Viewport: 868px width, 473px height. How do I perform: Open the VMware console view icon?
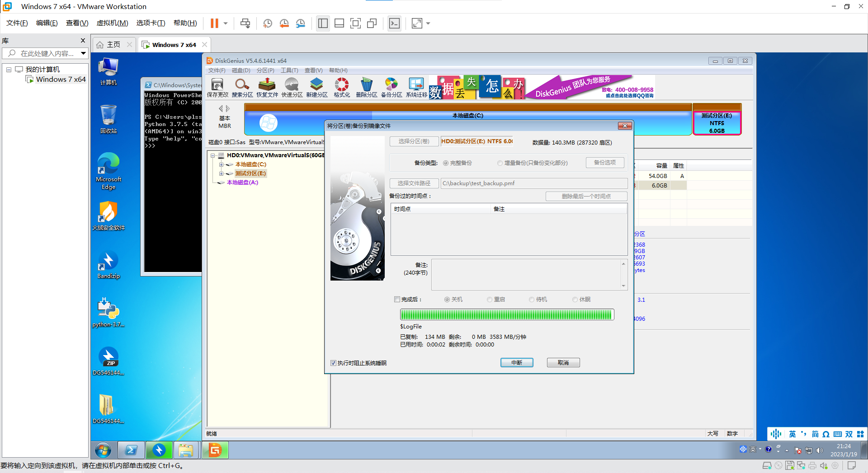394,23
